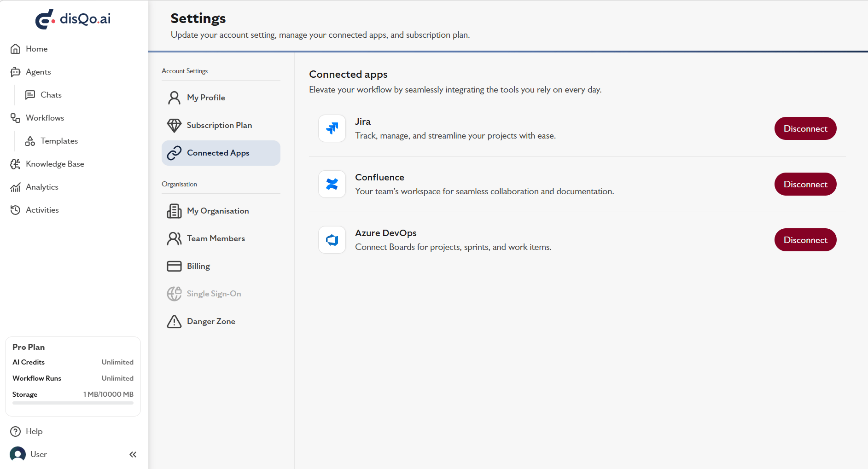
Task: Open the Billing settings page
Action: point(221,266)
